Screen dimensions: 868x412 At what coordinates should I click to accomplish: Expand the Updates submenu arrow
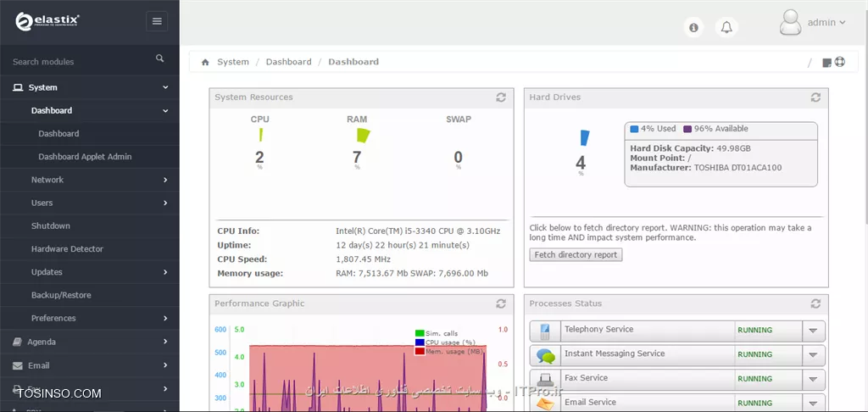(x=165, y=272)
